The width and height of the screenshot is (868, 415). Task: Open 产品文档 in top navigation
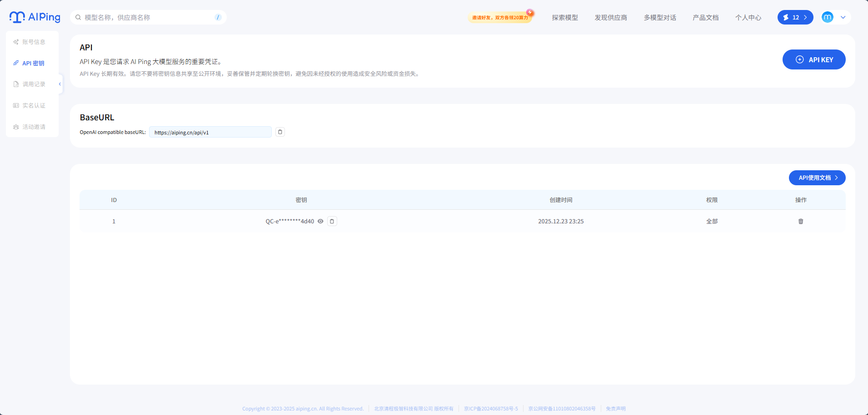tap(706, 17)
